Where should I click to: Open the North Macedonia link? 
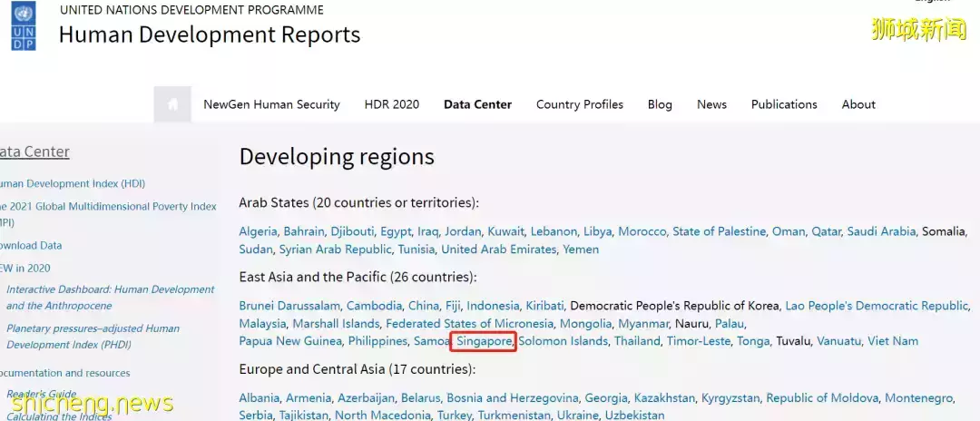383,416
